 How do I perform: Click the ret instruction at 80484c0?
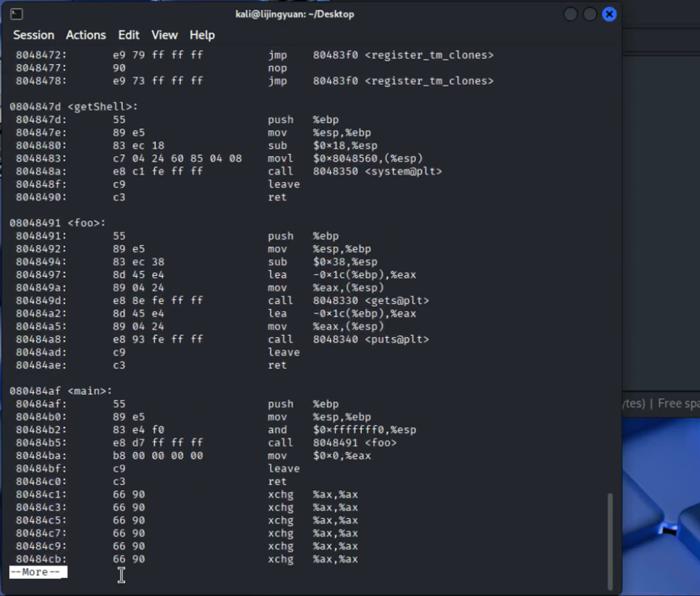click(x=277, y=482)
